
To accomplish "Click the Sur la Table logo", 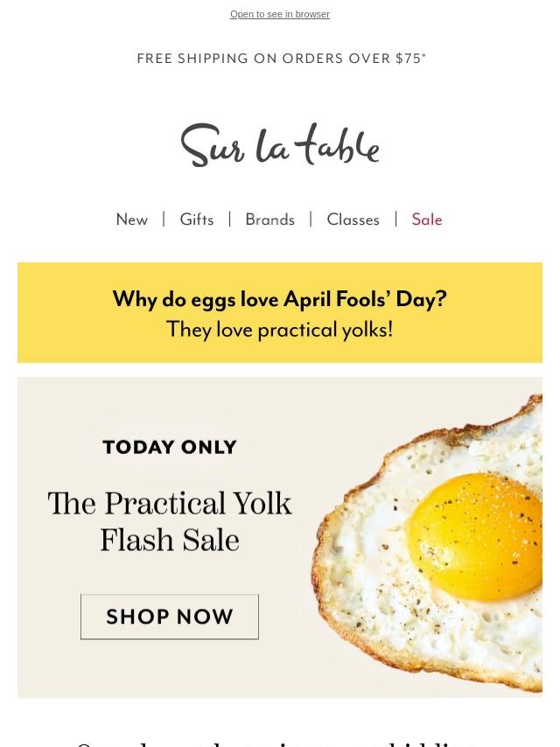I will click(x=280, y=145).
